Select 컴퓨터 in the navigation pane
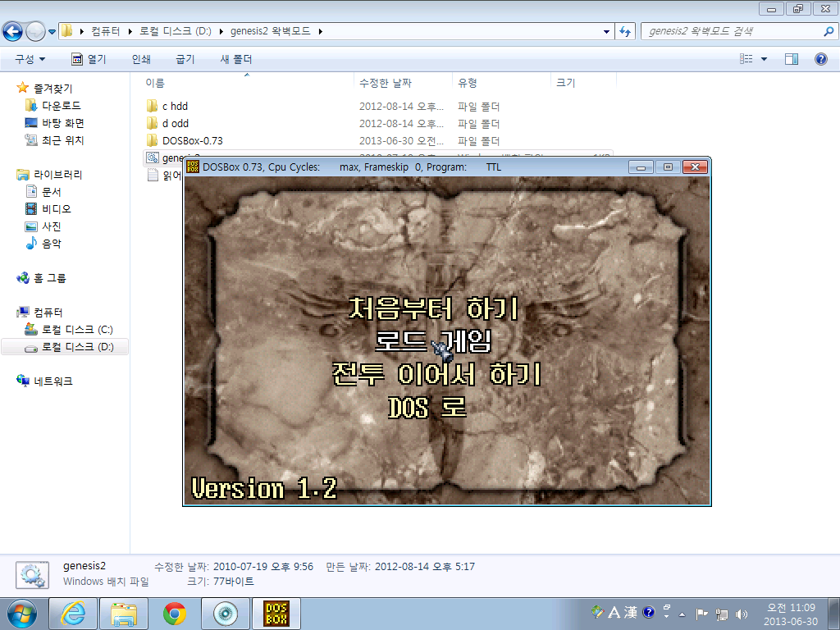Image resolution: width=840 pixels, height=630 pixels. (x=48, y=313)
